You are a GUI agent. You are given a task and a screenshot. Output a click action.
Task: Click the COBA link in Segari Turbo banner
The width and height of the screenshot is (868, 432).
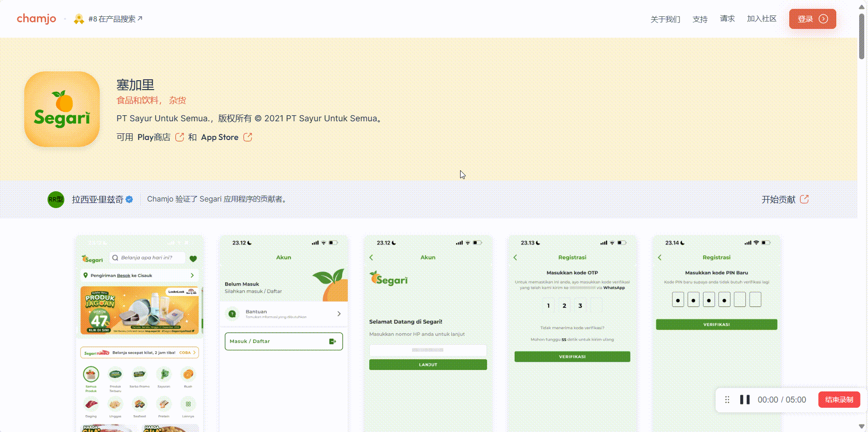[x=187, y=353]
